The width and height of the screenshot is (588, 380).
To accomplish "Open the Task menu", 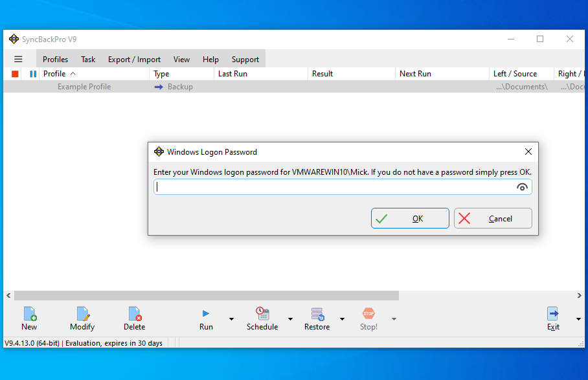I will coord(88,59).
